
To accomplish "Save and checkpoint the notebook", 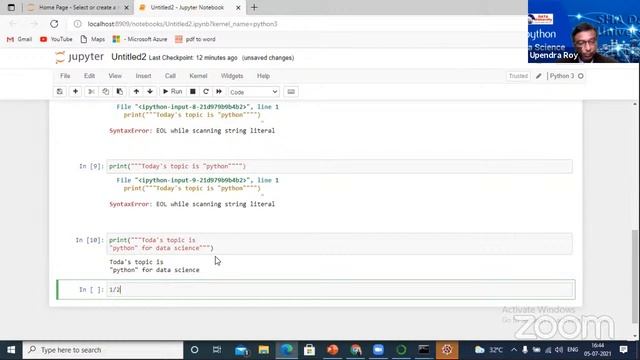I will pos(60,91).
